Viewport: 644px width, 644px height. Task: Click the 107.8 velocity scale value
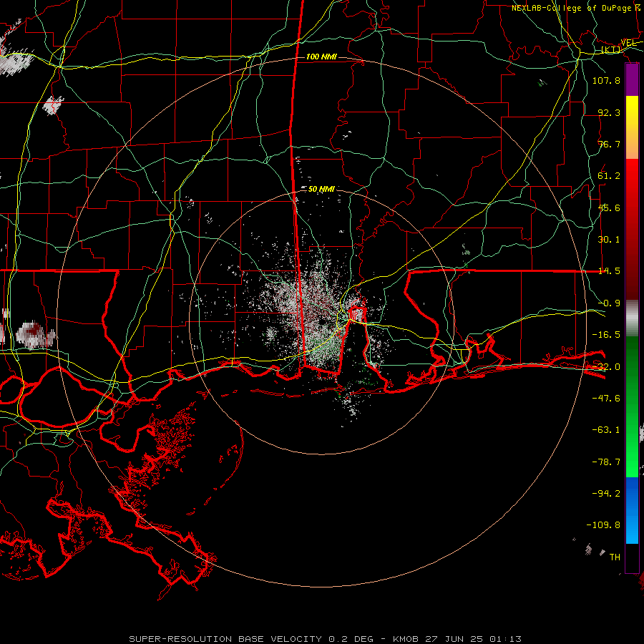click(606, 80)
